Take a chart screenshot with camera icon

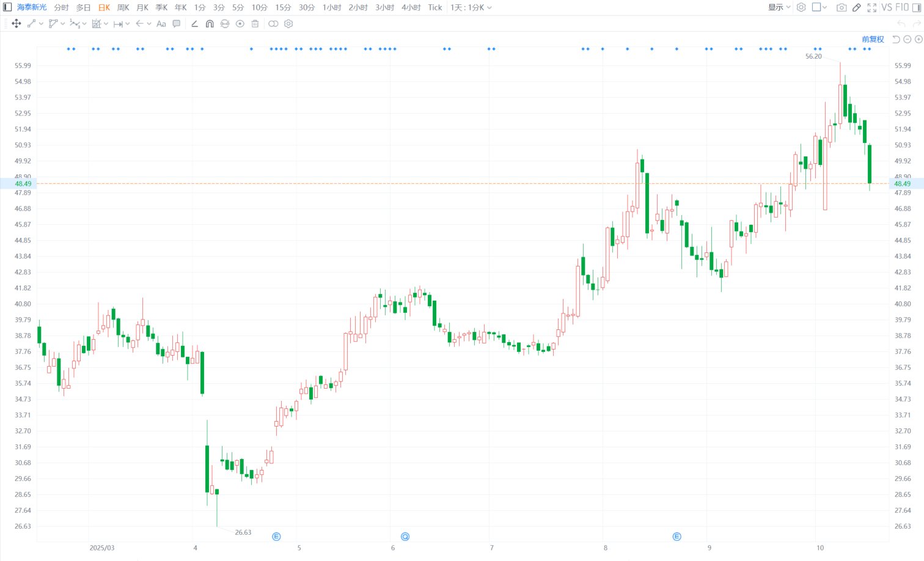pos(842,7)
